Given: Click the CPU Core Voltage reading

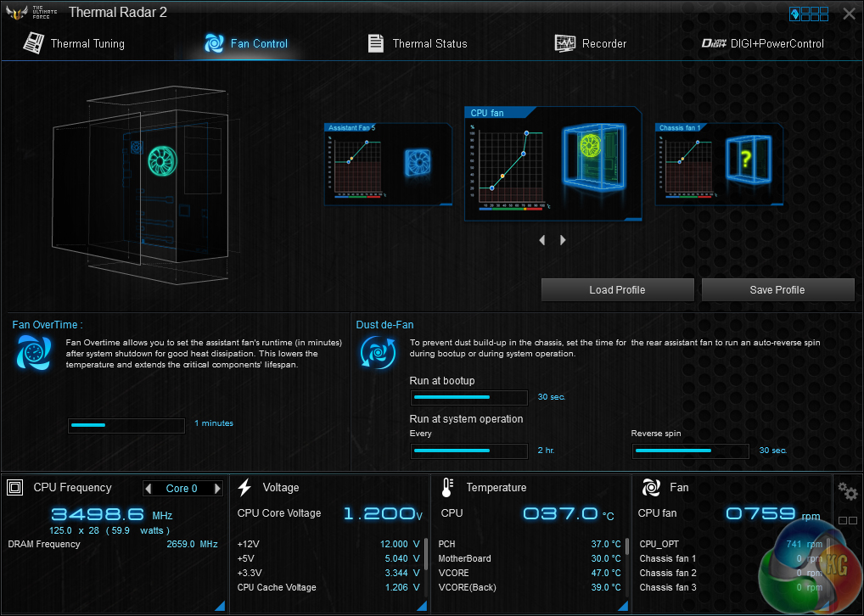Looking at the screenshot, I should [x=383, y=513].
